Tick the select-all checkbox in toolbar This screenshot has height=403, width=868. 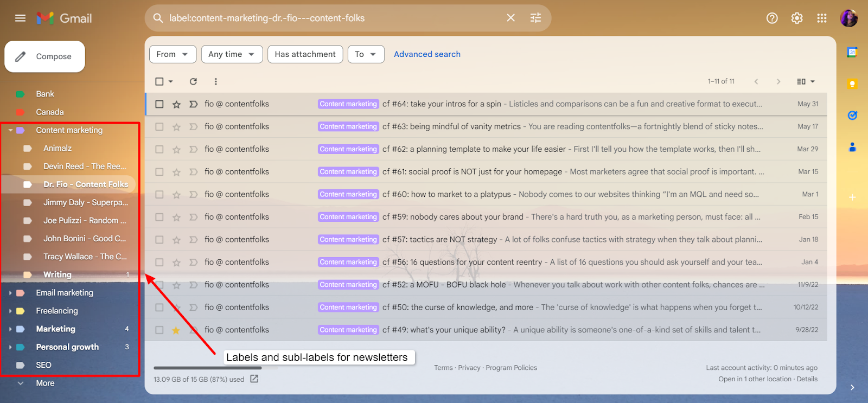[x=159, y=81]
